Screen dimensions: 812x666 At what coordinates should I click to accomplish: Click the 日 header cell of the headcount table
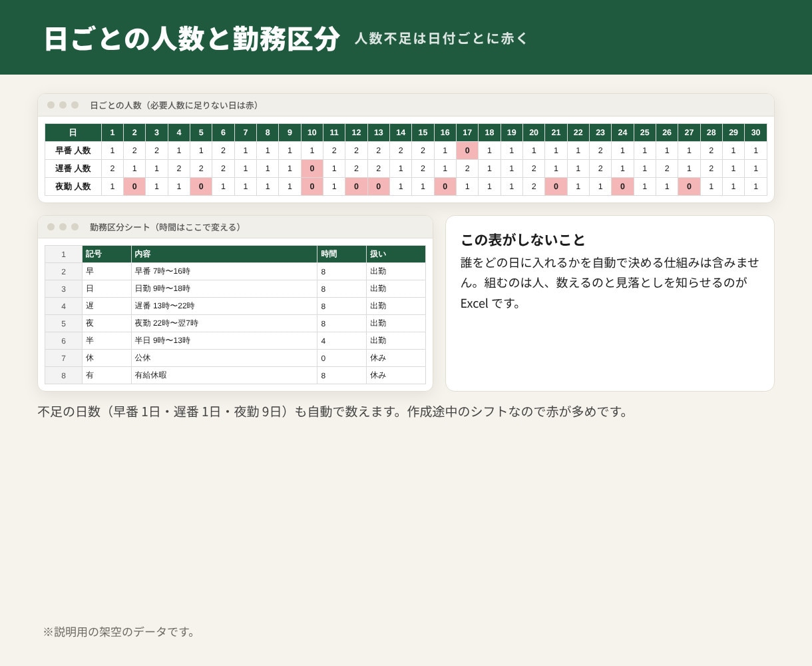tap(73, 133)
